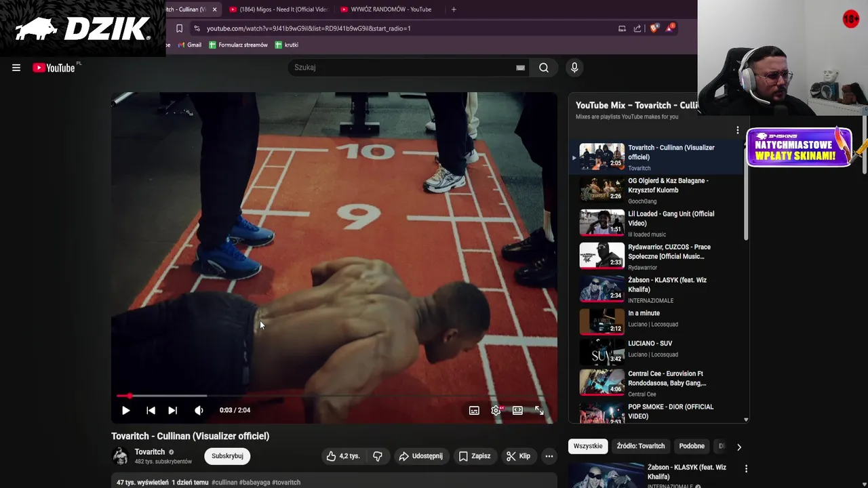Open Brave Rewards triangle icon
This screenshot has width=868, height=488.
click(x=670, y=28)
